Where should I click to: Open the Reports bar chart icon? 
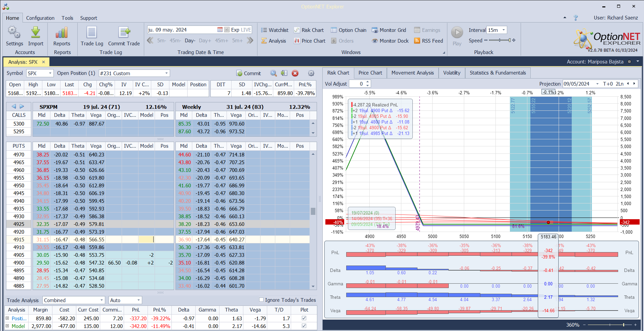[x=62, y=32]
